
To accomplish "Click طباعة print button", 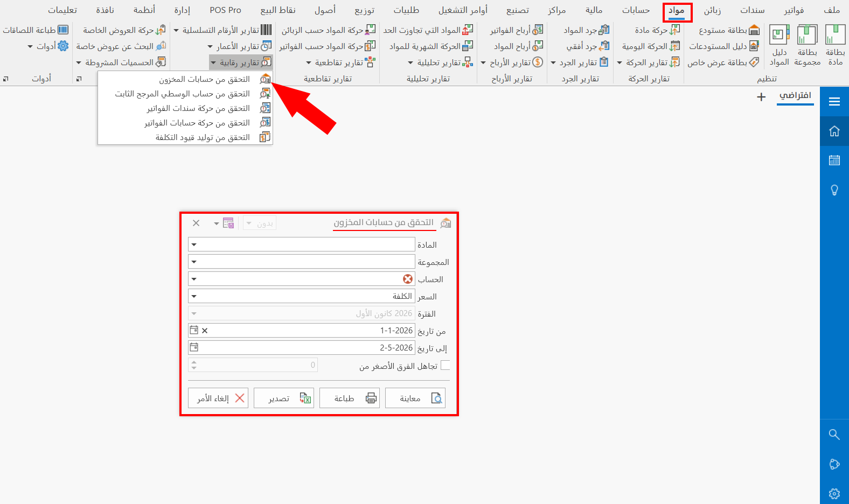I will coord(350,398).
